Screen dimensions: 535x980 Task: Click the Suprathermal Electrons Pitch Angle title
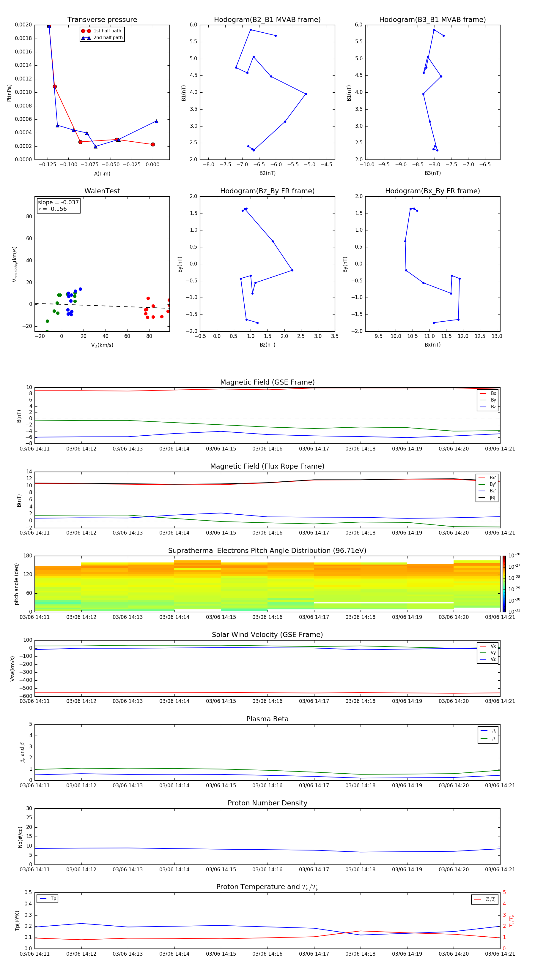(267, 551)
